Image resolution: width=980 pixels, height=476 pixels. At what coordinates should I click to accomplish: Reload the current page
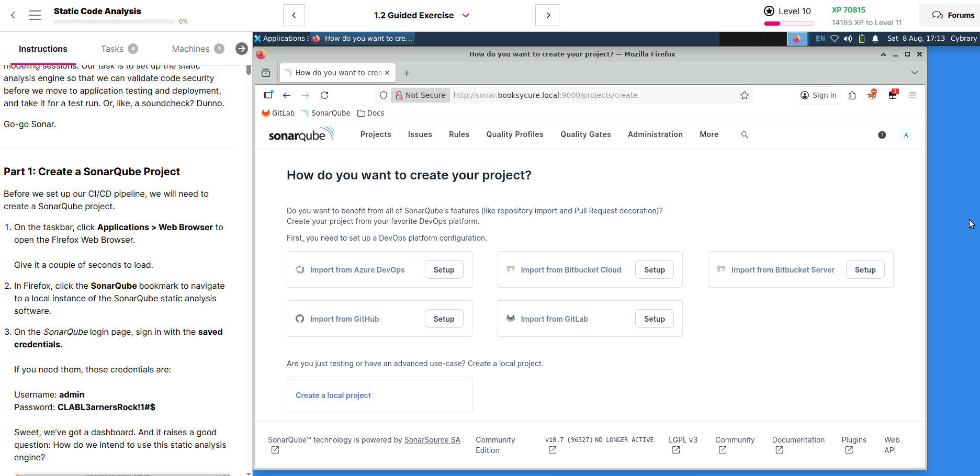tap(324, 95)
